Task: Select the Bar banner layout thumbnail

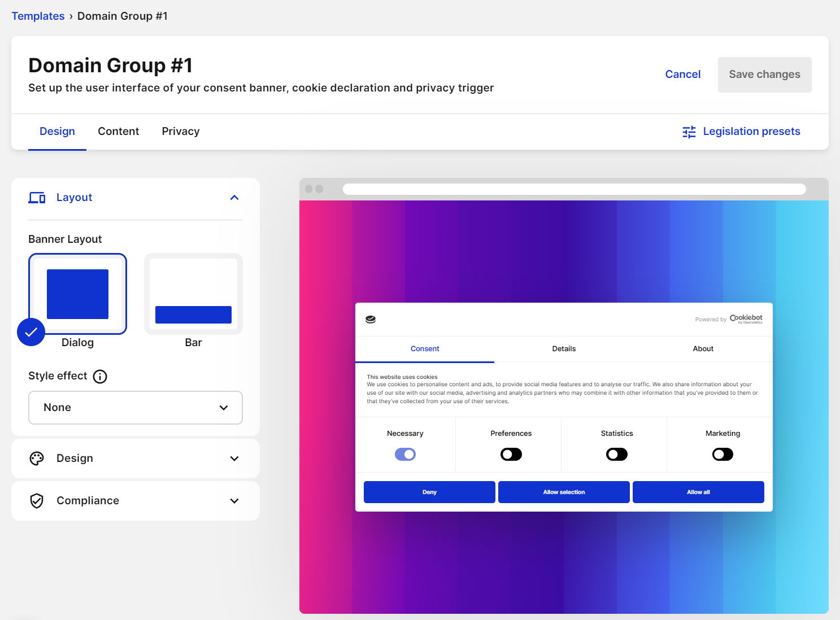Action: pos(193,294)
